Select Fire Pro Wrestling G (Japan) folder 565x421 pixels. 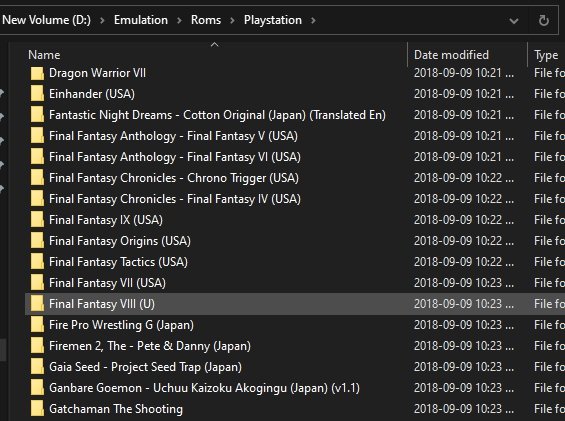121,325
